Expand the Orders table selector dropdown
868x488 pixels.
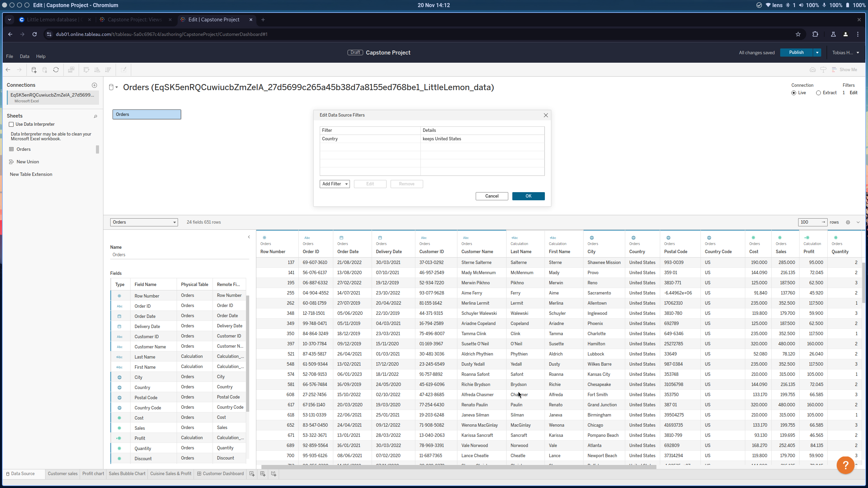144,222
